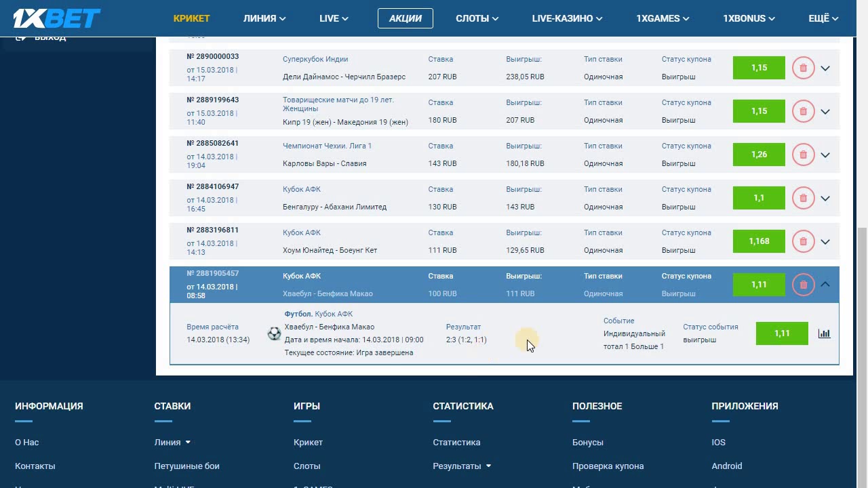Click the football icon in event details
The image size is (868, 488).
[x=274, y=333]
